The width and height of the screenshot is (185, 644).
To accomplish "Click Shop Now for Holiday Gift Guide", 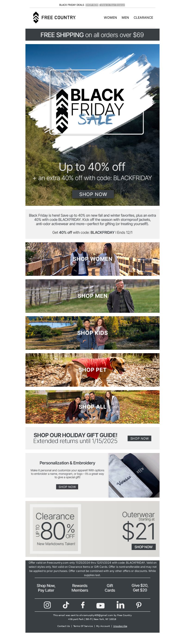I will [x=139, y=438].
